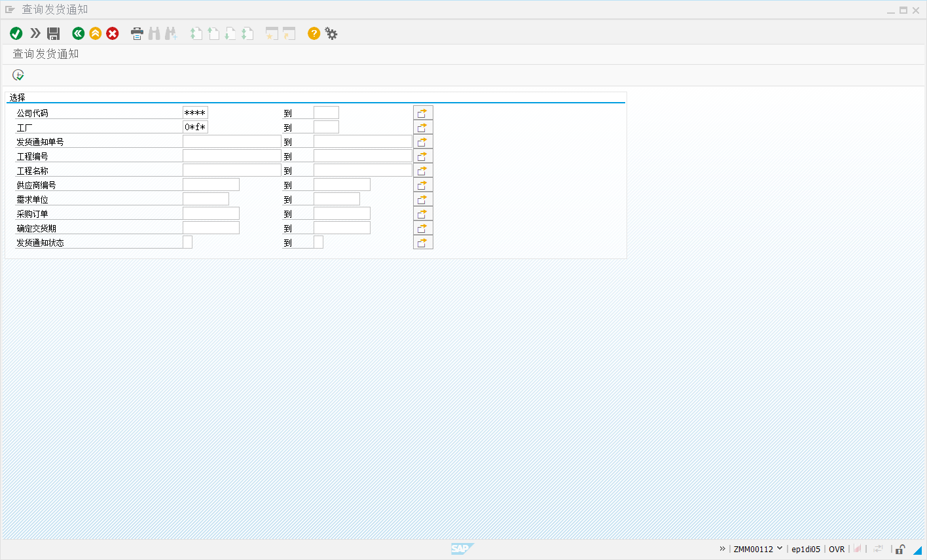Viewport: 927px width, 560px height.
Task: Open multiple selection for 供应商编号
Action: tap(423, 185)
